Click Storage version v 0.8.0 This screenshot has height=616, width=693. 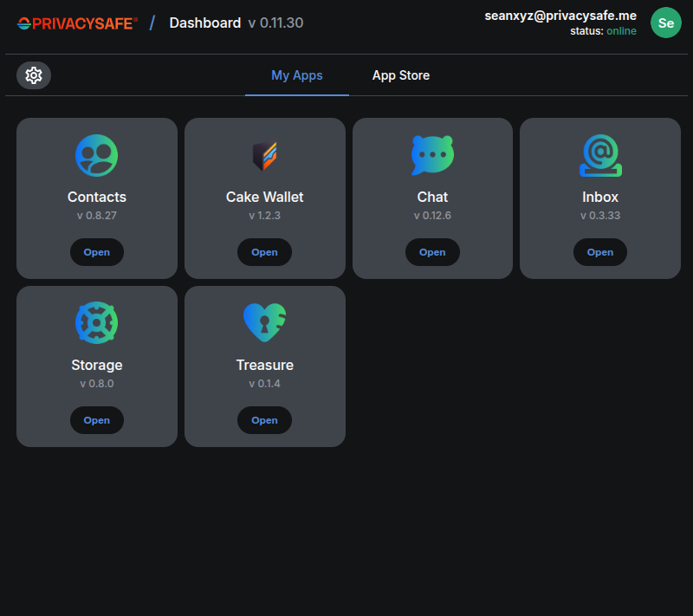pyautogui.click(x=97, y=384)
